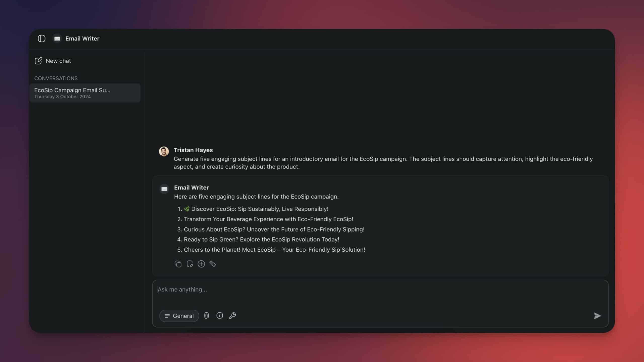Click the info or instructions icon

click(220, 315)
